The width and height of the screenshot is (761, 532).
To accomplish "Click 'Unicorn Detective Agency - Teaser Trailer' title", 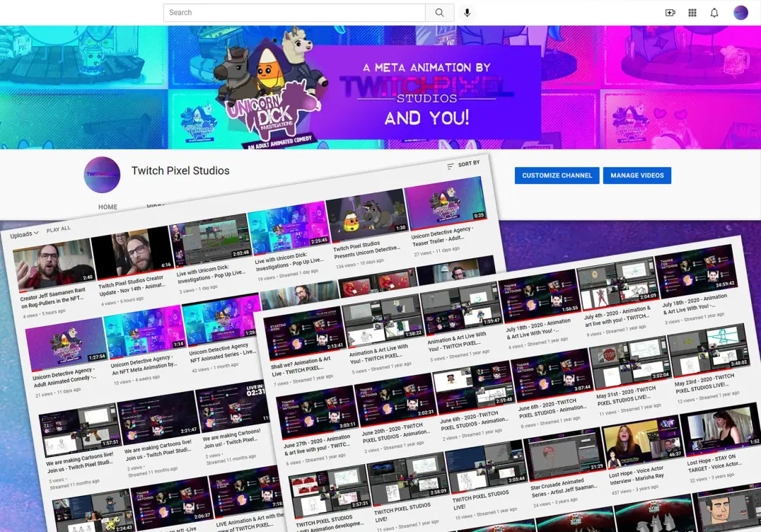I will 442,236.
